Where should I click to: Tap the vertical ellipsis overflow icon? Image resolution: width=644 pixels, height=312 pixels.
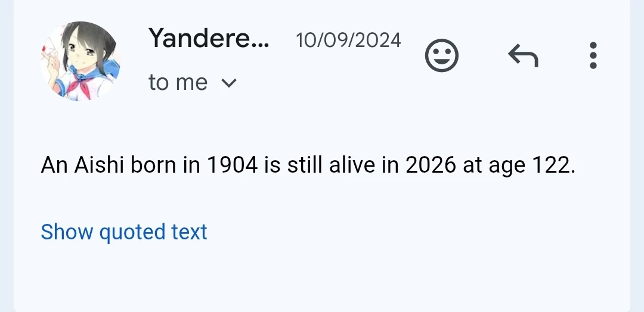(x=593, y=55)
